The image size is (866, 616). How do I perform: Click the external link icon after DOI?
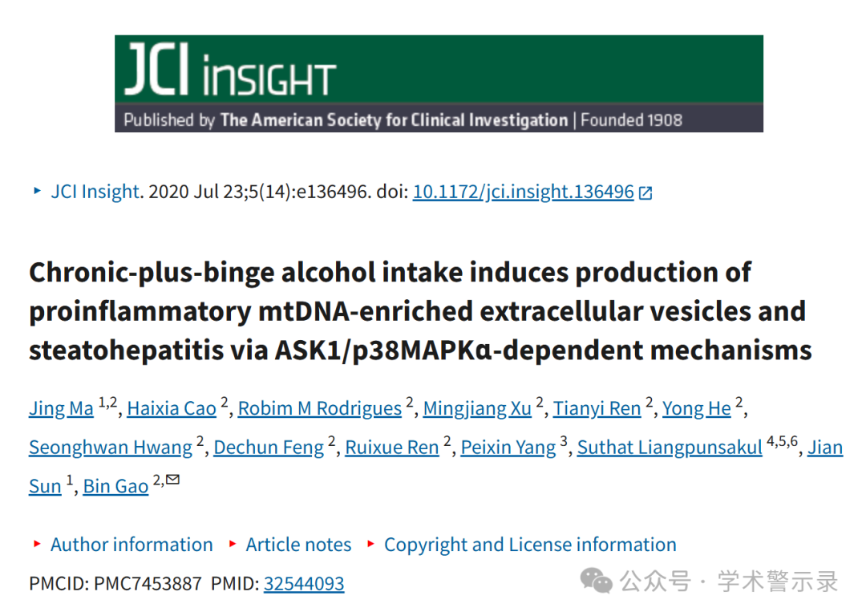[x=645, y=192]
